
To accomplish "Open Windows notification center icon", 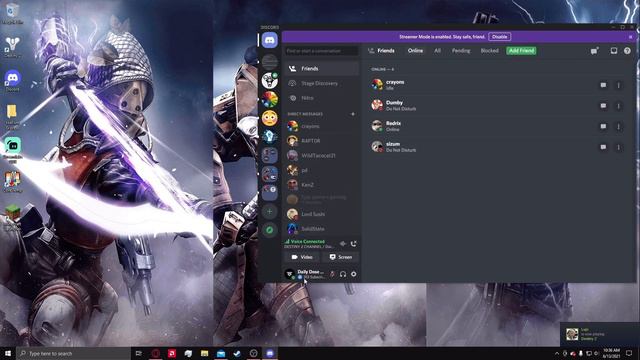I will point(629,353).
